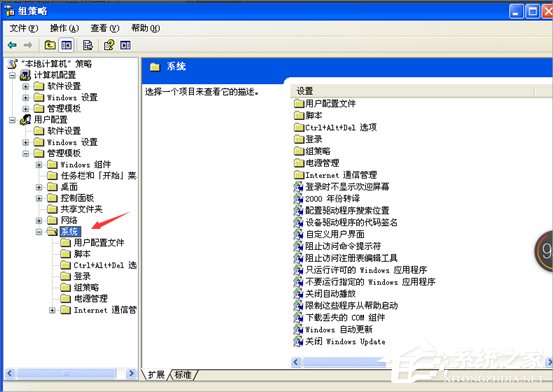Click the 本地计算机 策略 root icon
The width and height of the screenshot is (553, 392).
pyautogui.click(x=13, y=64)
